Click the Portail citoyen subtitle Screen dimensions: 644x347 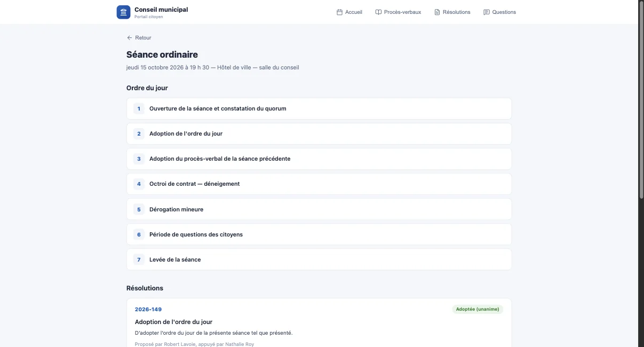pos(149,17)
